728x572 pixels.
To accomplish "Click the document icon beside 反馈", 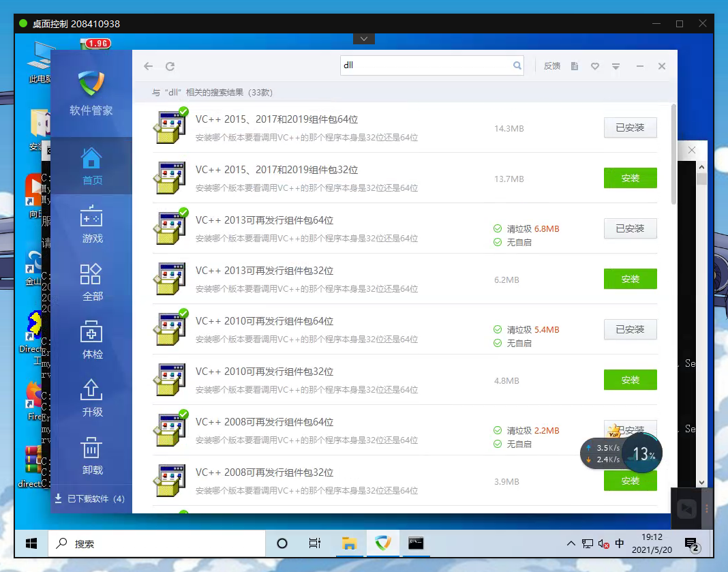I will tap(575, 66).
